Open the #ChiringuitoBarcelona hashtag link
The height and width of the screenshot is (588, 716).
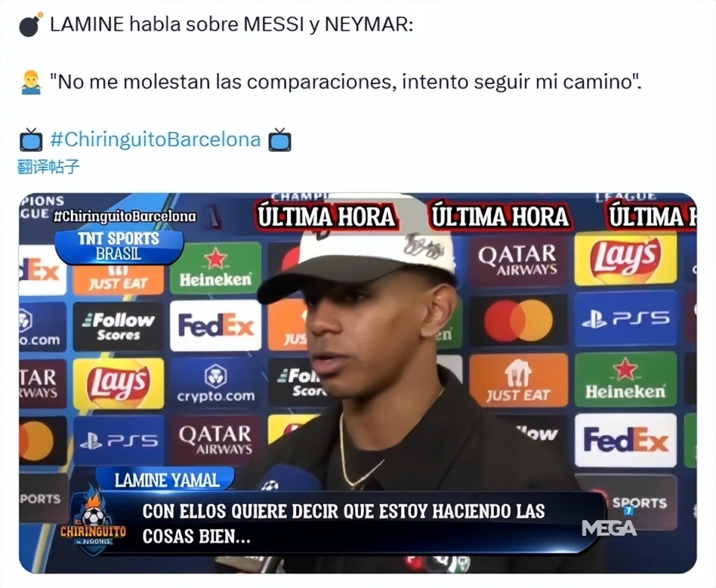click(155, 139)
